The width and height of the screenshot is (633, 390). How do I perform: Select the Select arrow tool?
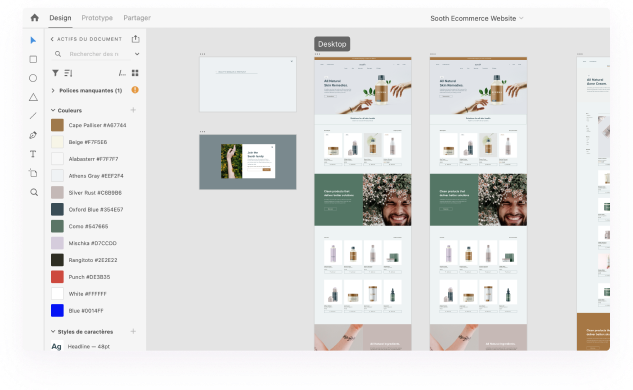coord(33,40)
